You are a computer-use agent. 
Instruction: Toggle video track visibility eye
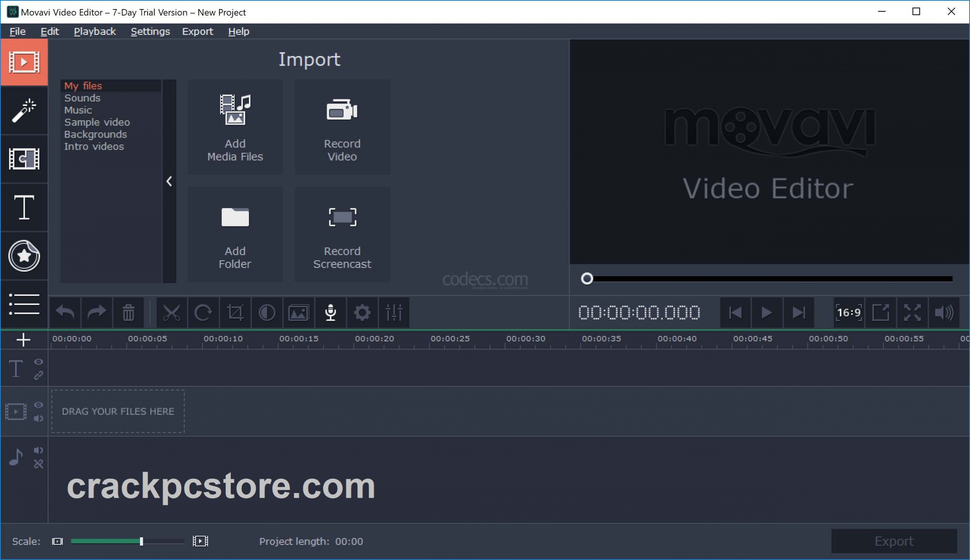click(39, 405)
